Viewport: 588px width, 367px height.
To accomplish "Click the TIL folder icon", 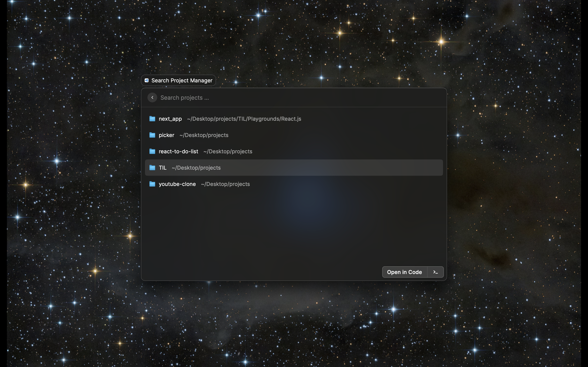I will coord(152,168).
